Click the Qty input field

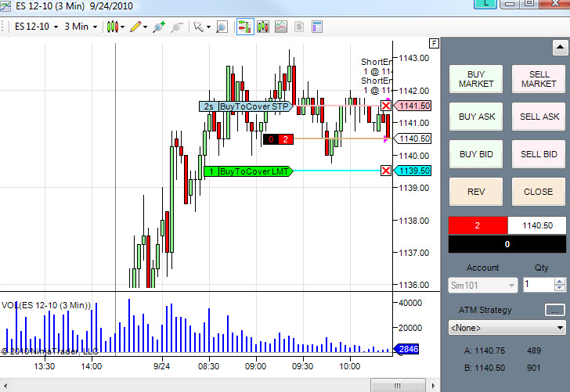coord(539,285)
